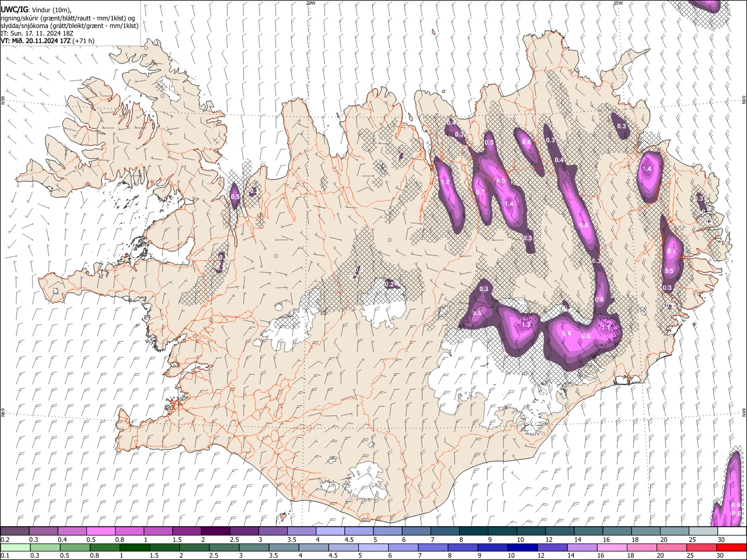Click the lower legend swatch between 7 and 8
Screen dimensions: 747x560
[x=432, y=548]
